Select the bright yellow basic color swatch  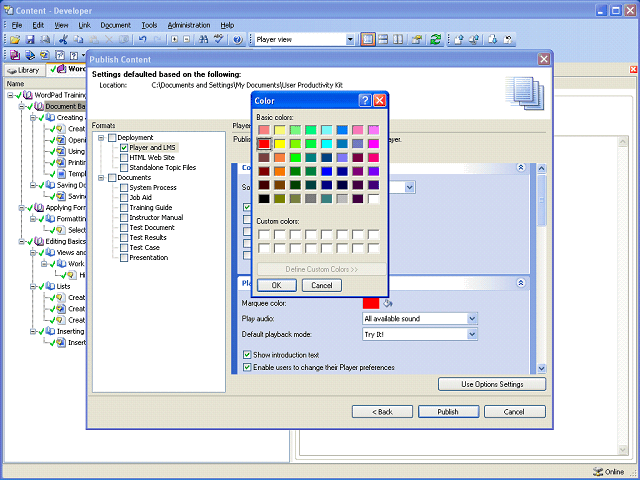(x=280, y=144)
